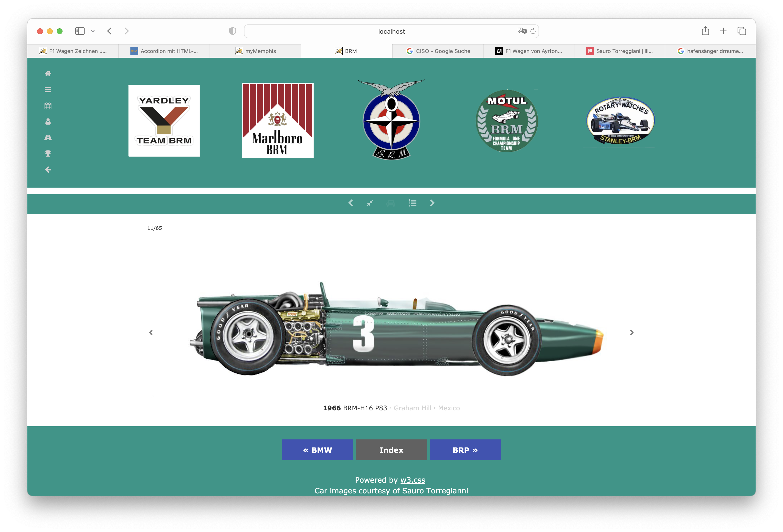This screenshot has width=783, height=532.
Task: Click the previous chevron in green toolbar
Action: coord(350,203)
